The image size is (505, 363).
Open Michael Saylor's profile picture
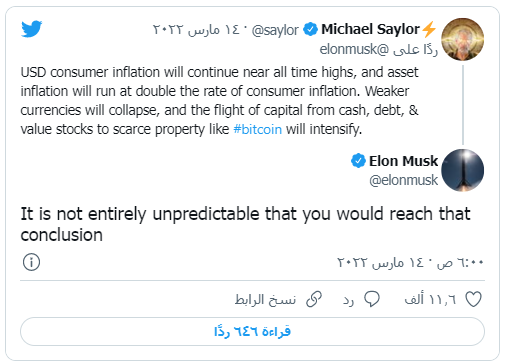463,39
